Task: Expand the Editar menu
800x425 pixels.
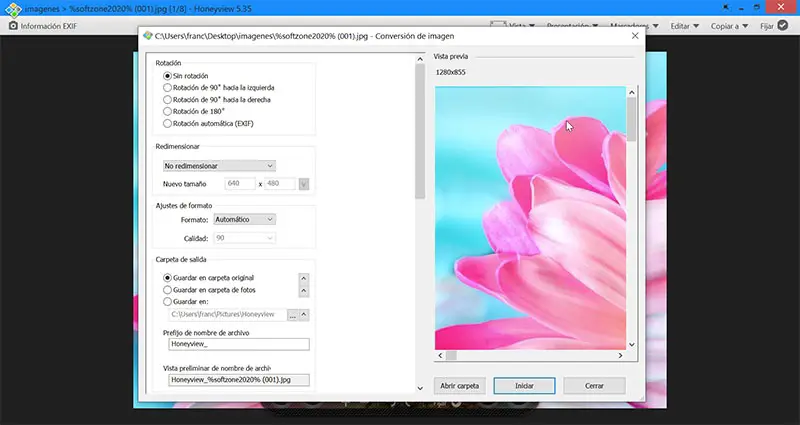Action: [x=684, y=26]
